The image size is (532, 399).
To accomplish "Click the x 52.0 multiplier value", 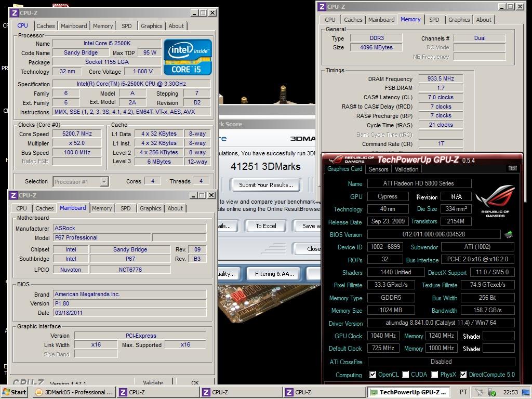I will point(77,143).
